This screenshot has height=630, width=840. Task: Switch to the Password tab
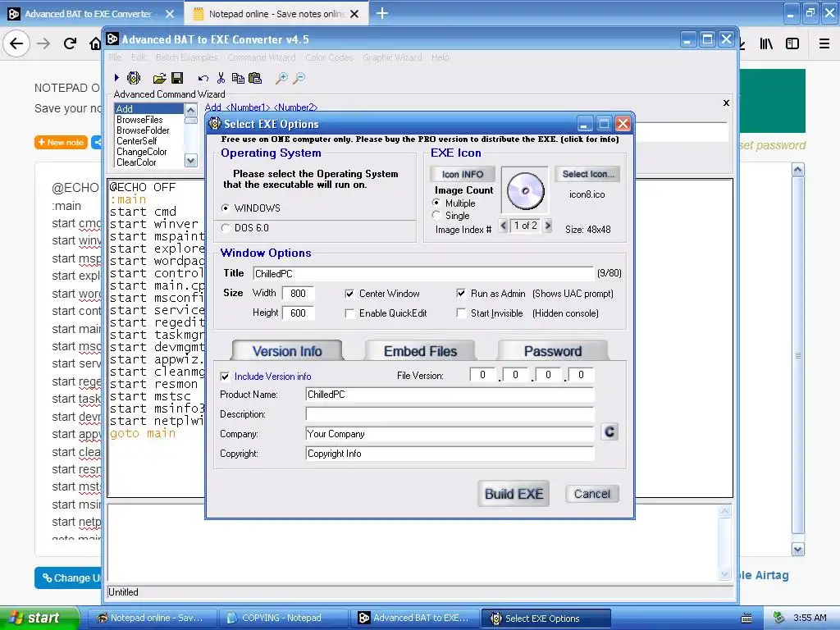pyautogui.click(x=553, y=351)
